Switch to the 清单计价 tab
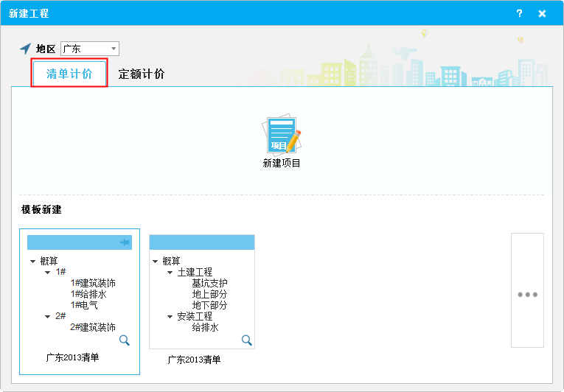 pos(69,74)
